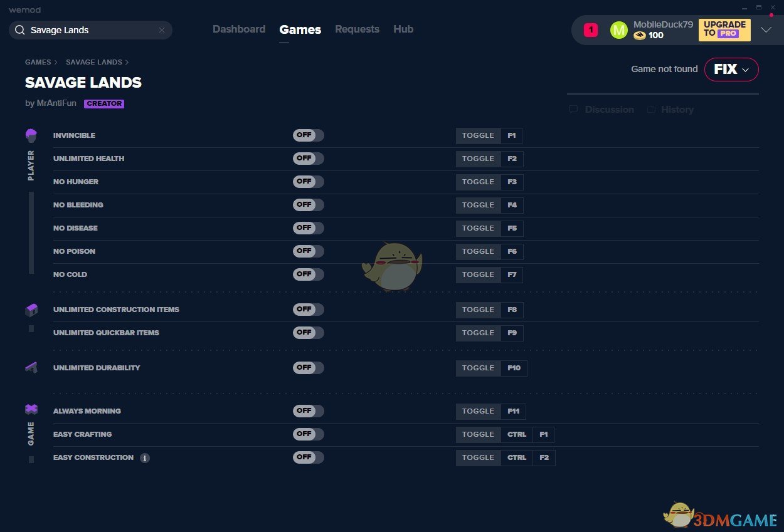784x532 pixels.
Task: Change F11 hotkey for Always Morning
Action: [x=514, y=411]
